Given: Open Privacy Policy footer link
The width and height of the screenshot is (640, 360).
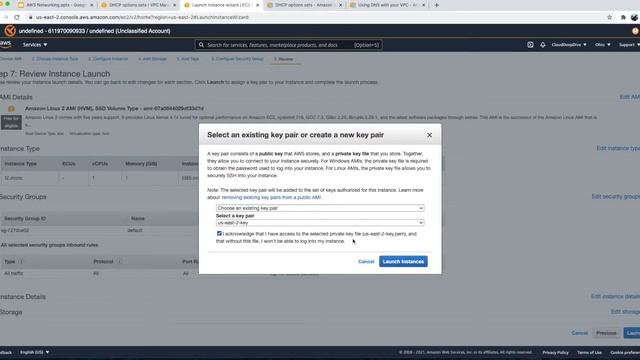Looking at the screenshot, I should [x=555, y=352].
